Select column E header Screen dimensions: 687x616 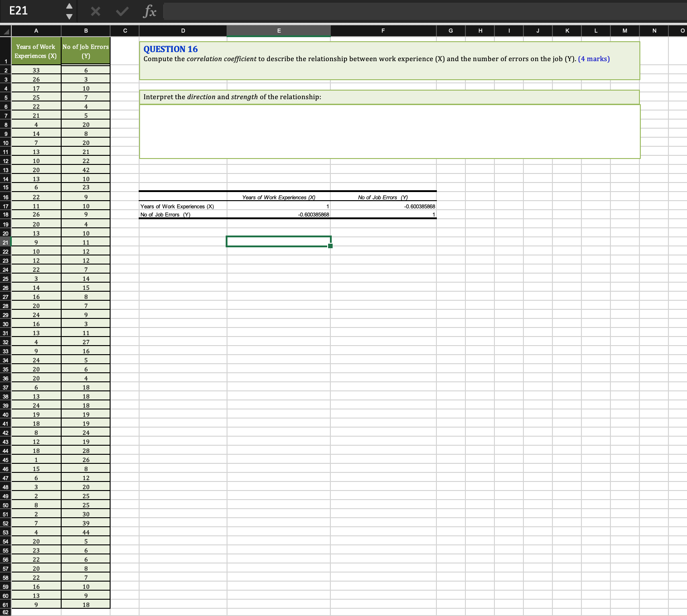(x=278, y=30)
